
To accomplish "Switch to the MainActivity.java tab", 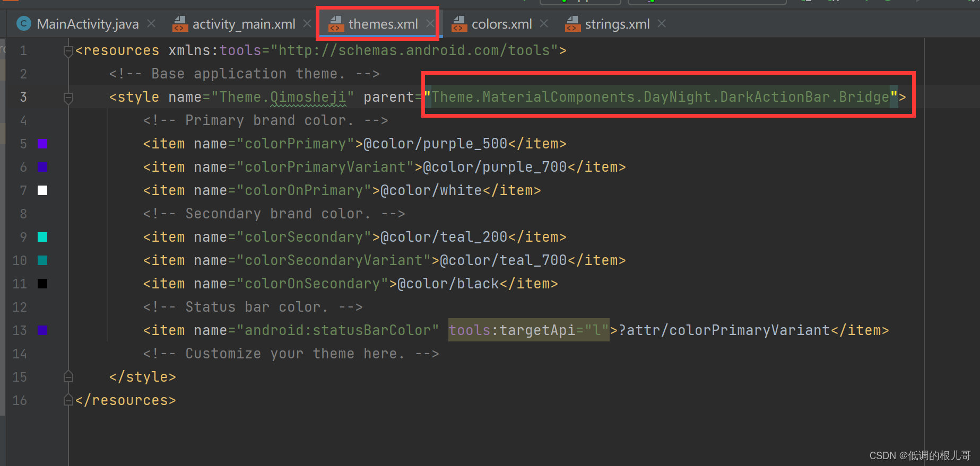I will [x=88, y=24].
